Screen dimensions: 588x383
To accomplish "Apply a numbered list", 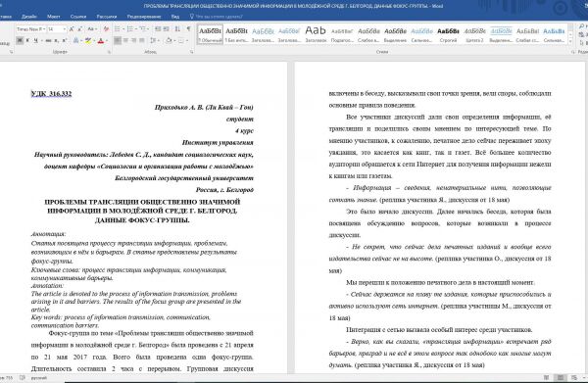I will point(129,28).
